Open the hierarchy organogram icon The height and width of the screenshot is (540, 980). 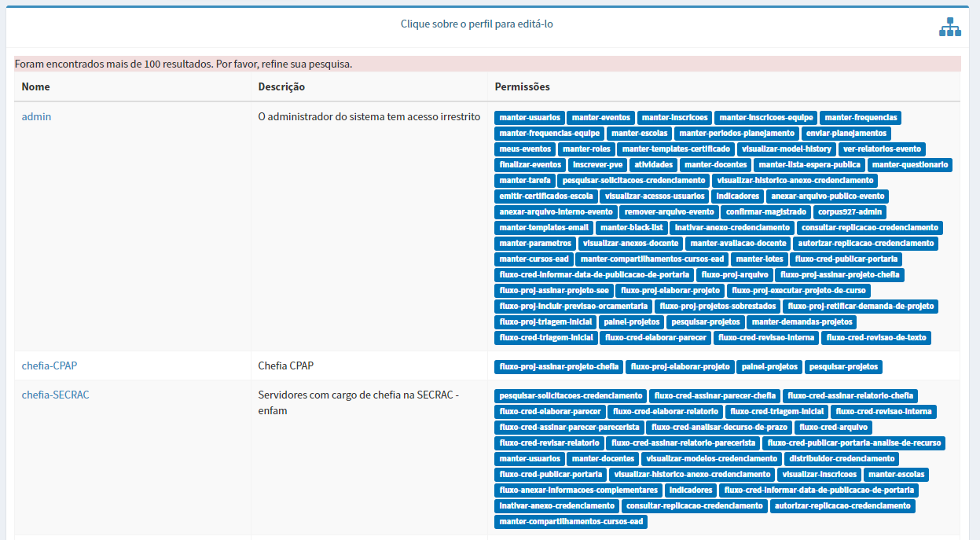[x=950, y=27]
